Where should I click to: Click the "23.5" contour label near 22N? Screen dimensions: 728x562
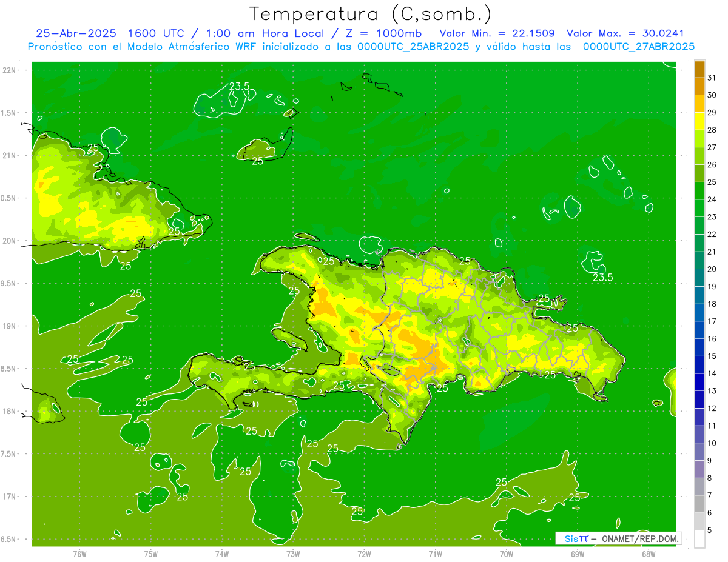[239, 86]
